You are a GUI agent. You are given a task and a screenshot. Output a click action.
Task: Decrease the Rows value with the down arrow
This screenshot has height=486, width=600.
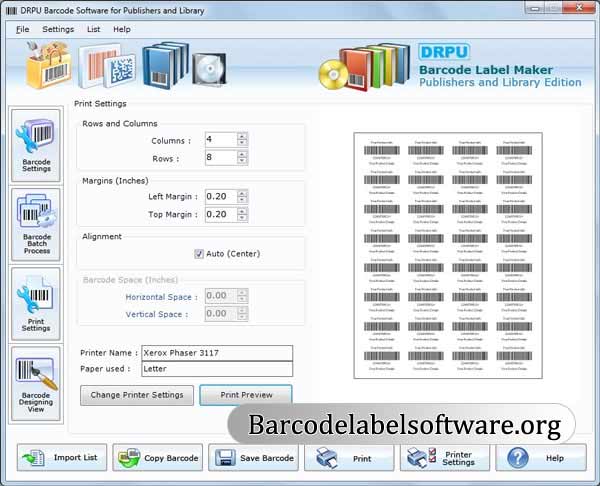242,161
